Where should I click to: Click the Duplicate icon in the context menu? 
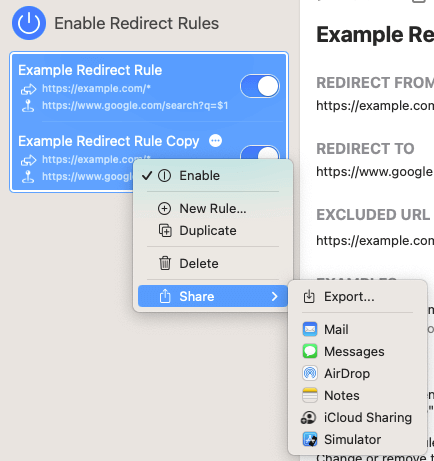point(165,231)
